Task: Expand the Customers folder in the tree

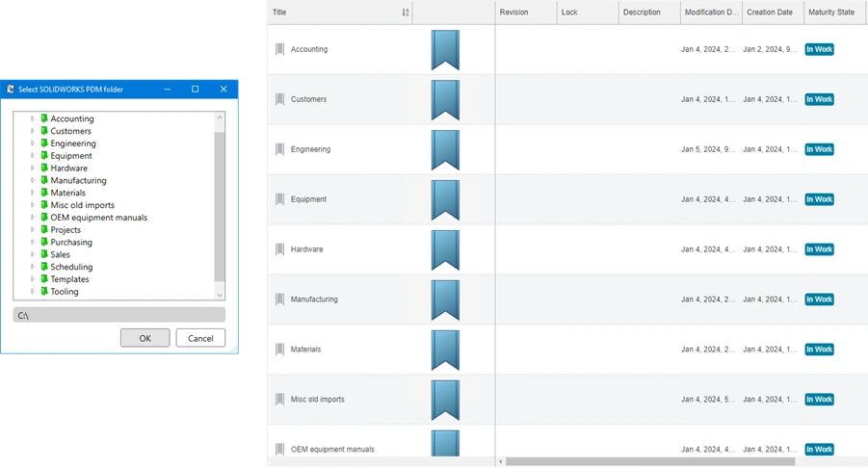Action: click(x=32, y=131)
